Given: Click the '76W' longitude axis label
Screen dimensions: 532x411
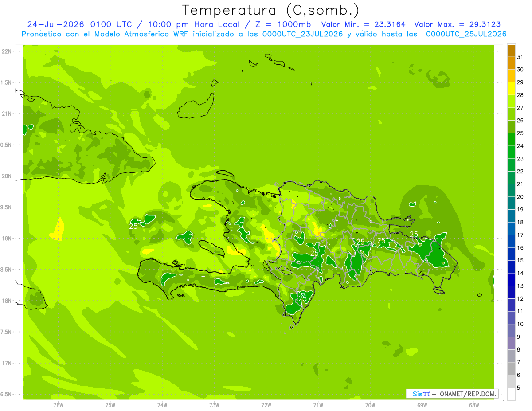Looking at the screenshot, I should [x=58, y=405].
